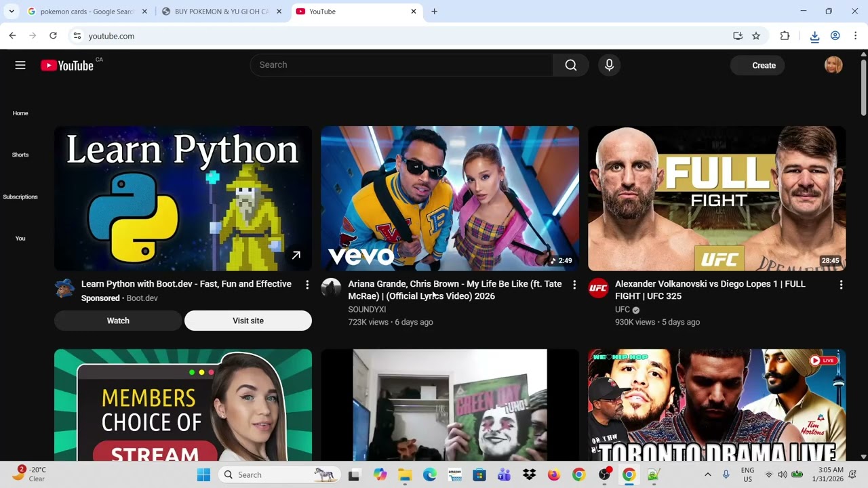Image resolution: width=868 pixels, height=488 pixels.
Task: Switch to the BUY POKEMON & YU GI OH tab
Action: coord(221,12)
